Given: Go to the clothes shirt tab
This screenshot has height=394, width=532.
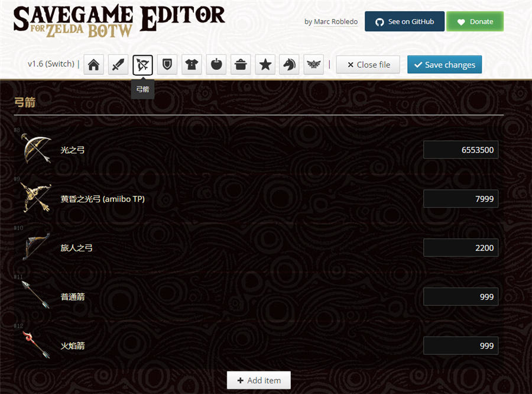Looking at the screenshot, I should 192,64.
